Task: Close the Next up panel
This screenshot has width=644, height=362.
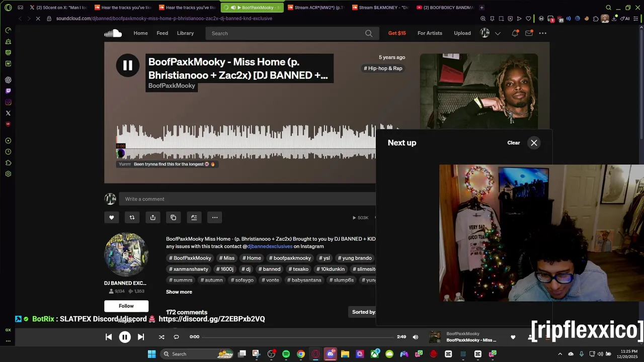Action: click(x=534, y=143)
